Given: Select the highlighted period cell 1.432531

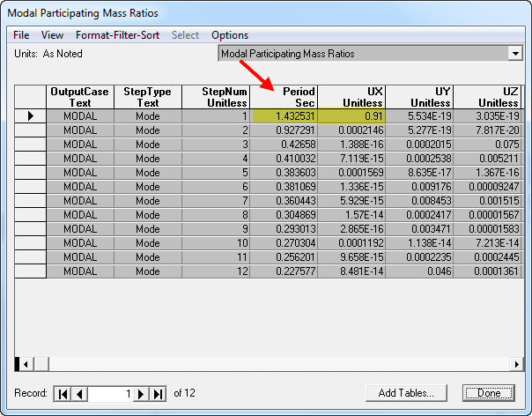Looking at the screenshot, I should 284,116.
